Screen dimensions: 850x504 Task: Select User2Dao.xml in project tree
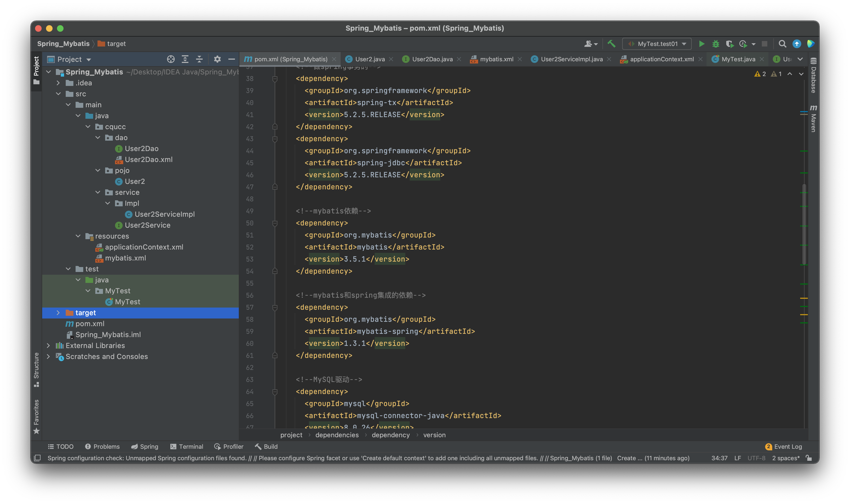[x=148, y=160]
